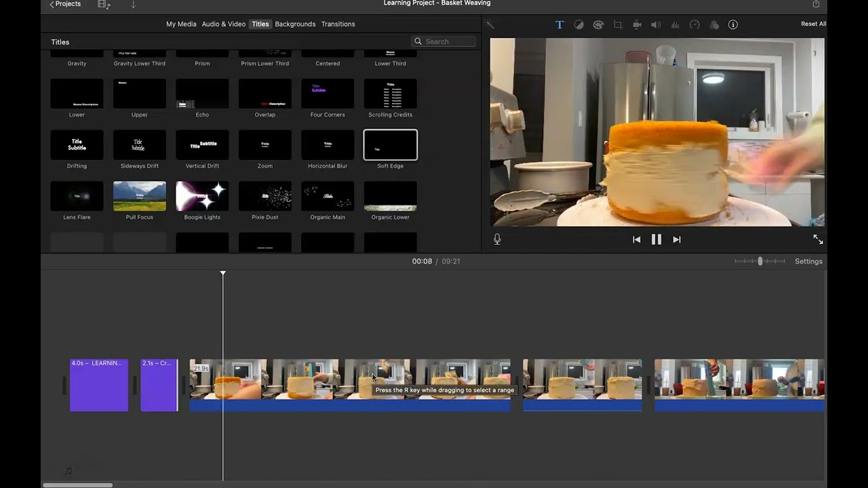This screenshot has width=868, height=488.
Task: Switch to the Backgrounds tab
Action: point(295,24)
